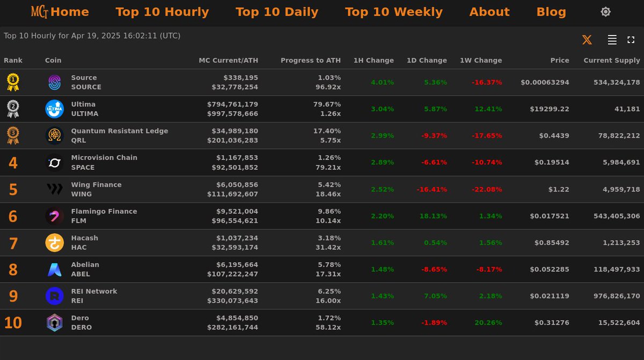Click rank number 4
644x360 pixels.
click(13, 163)
